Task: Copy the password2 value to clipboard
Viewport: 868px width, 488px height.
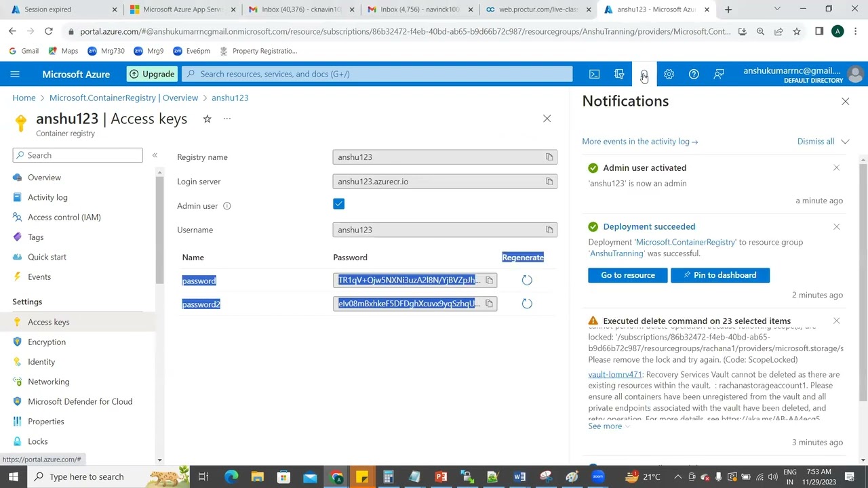Action: tap(489, 304)
